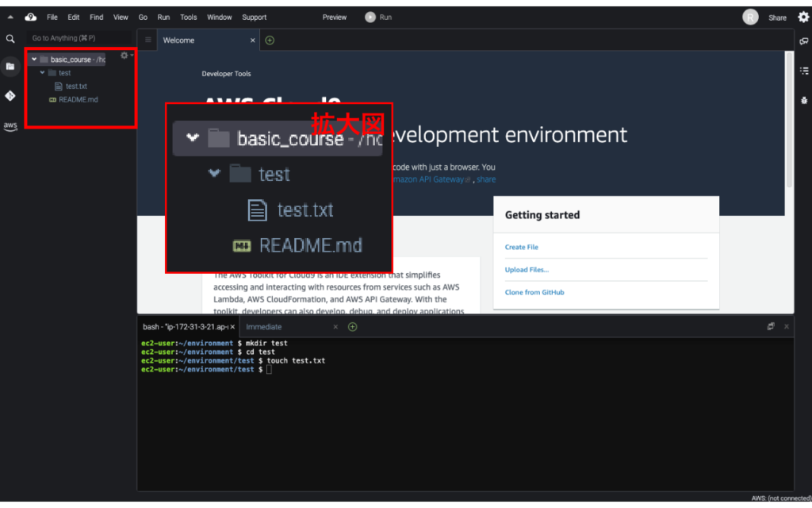Collapse the basic_course root folder
This screenshot has height=508, width=812.
click(34, 59)
